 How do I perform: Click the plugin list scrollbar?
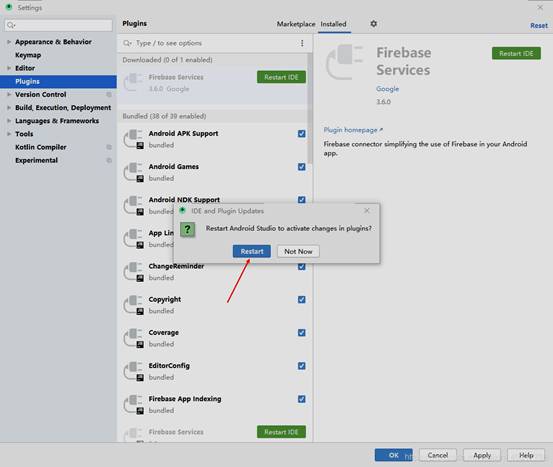coord(310,109)
